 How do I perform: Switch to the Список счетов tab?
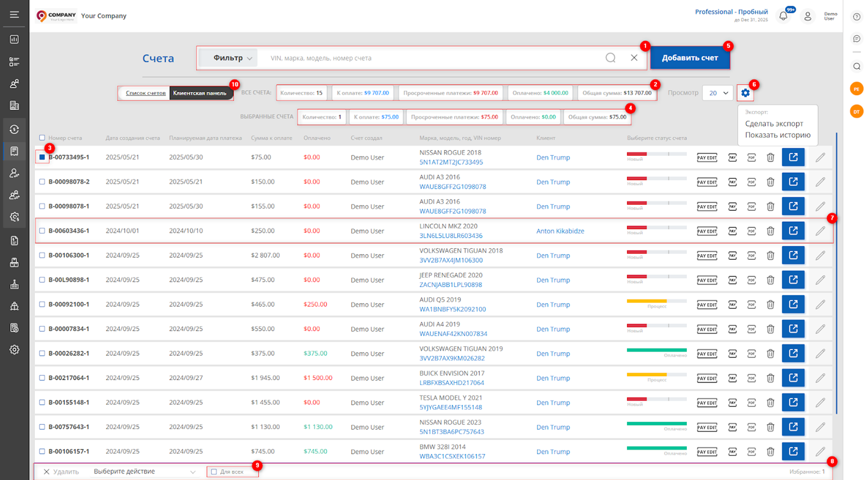click(x=145, y=93)
